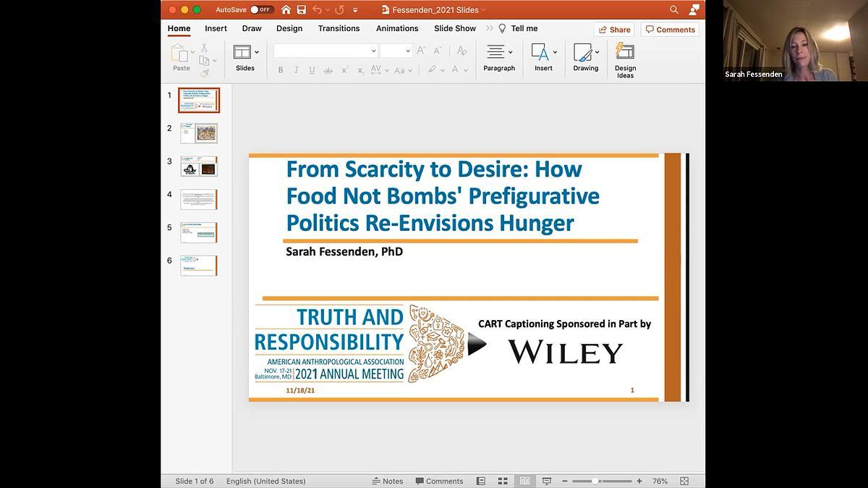Start Slide Show from status bar icon
The height and width of the screenshot is (488, 868).
[x=547, y=481]
